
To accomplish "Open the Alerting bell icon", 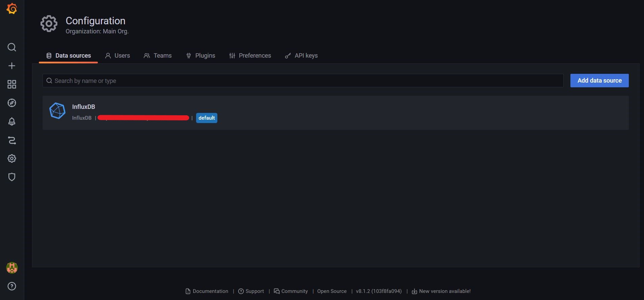I will tap(12, 121).
